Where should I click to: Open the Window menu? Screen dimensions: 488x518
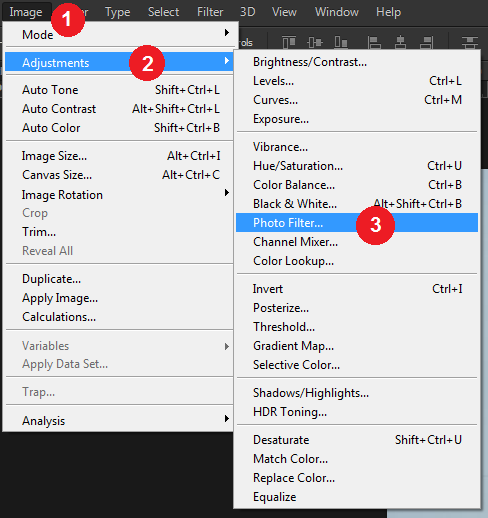pos(337,12)
